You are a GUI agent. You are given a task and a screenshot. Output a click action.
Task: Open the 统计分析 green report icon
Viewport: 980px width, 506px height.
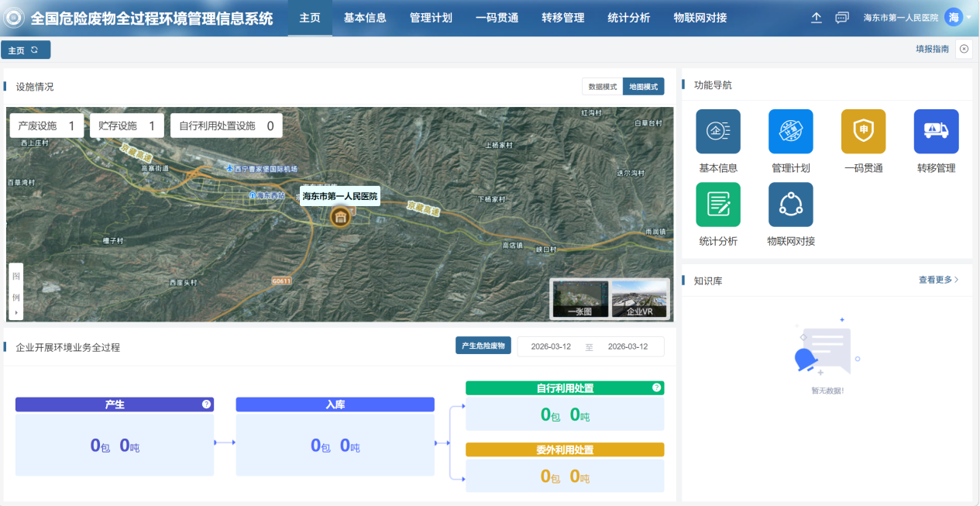point(718,205)
